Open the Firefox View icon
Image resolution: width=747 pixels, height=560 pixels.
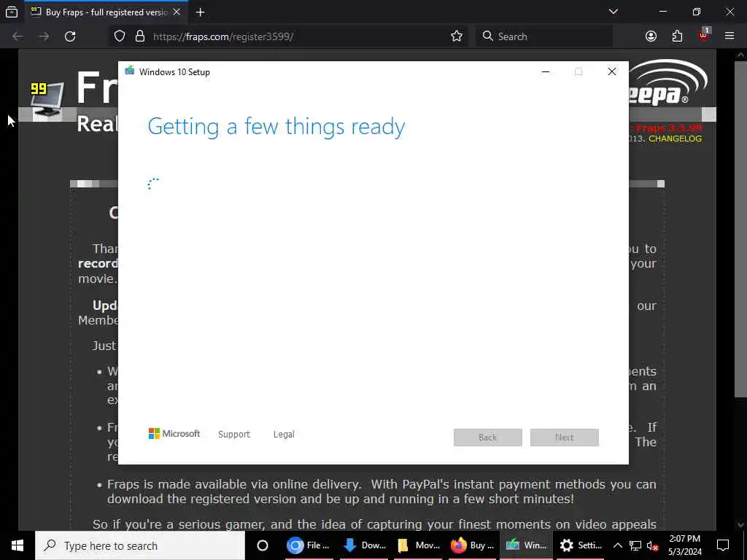[x=12, y=12]
